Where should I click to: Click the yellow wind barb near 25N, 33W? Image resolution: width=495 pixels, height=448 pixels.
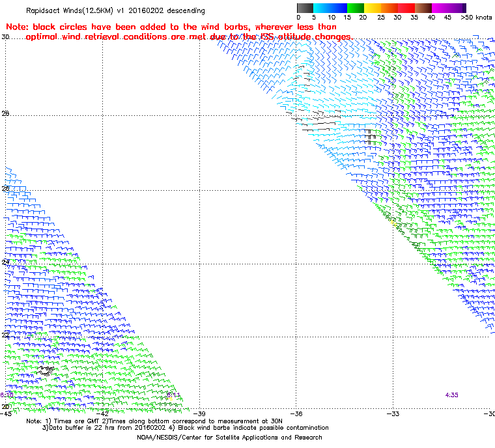[x=393, y=223]
